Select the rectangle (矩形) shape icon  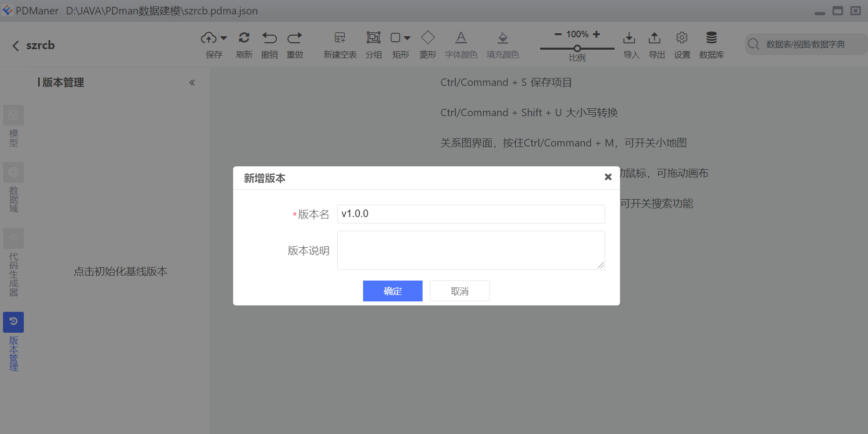[395, 38]
